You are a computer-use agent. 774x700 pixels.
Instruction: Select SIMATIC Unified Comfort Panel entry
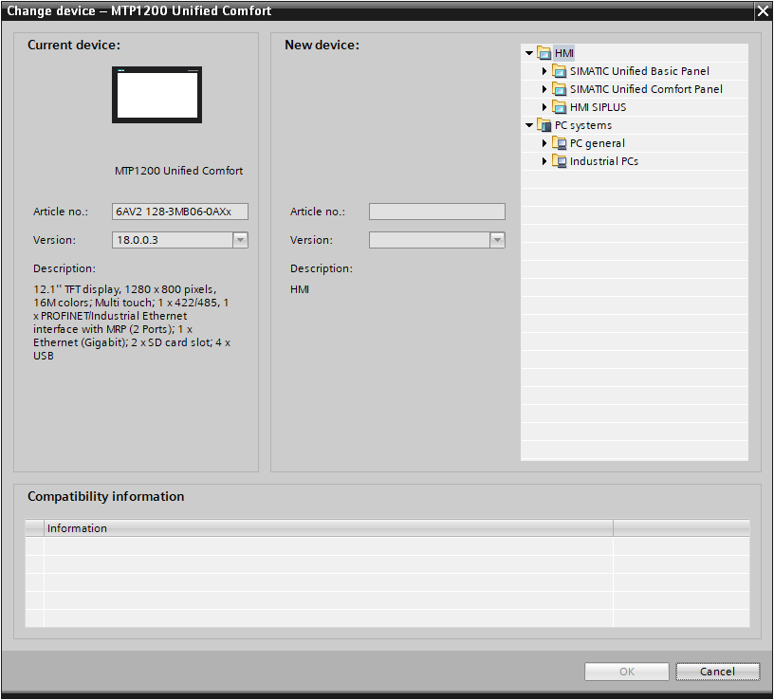pyautogui.click(x=646, y=89)
